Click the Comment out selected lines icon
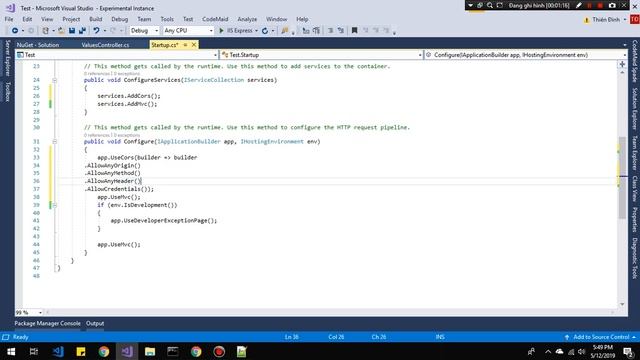 [x=330, y=31]
